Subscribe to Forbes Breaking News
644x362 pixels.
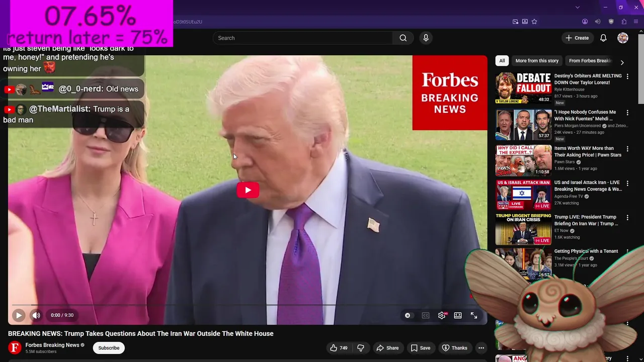(x=109, y=348)
